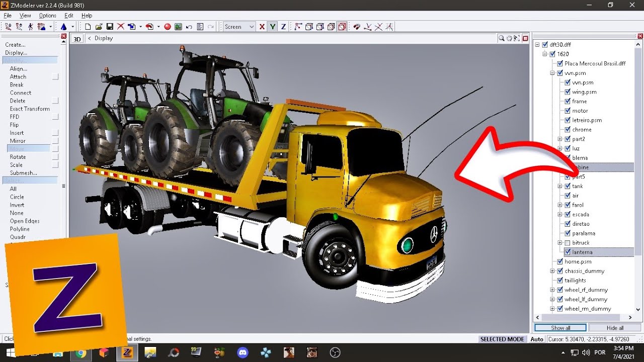Click the maximize viewport red square icon
The width and height of the screenshot is (644, 362).
click(x=525, y=38)
